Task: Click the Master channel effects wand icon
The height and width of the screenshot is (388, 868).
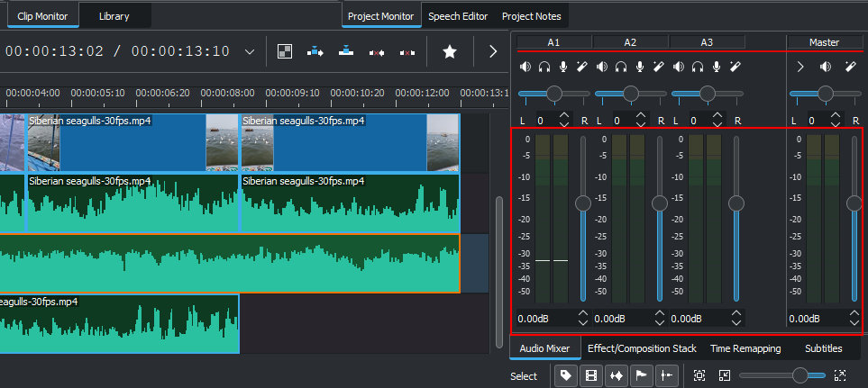Action: pyautogui.click(x=849, y=67)
